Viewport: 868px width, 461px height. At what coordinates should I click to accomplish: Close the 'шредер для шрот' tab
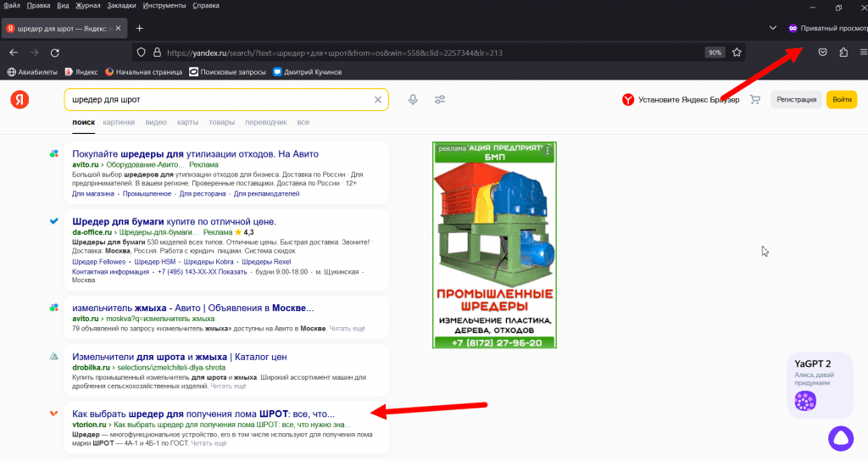pyautogui.click(x=118, y=28)
